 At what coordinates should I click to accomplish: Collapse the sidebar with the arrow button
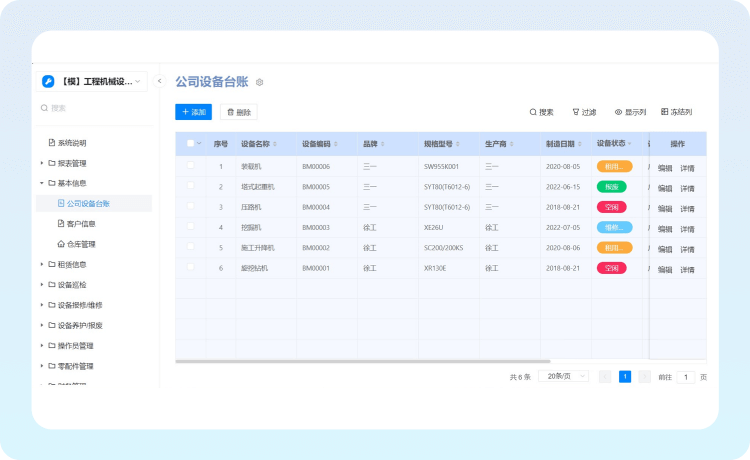coord(159,81)
